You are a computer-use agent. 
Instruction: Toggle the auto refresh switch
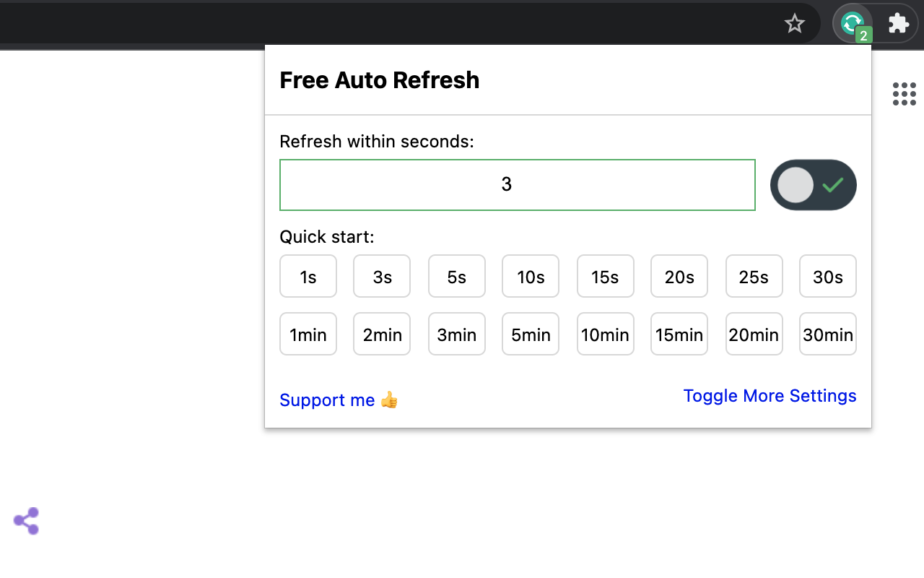point(813,185)
